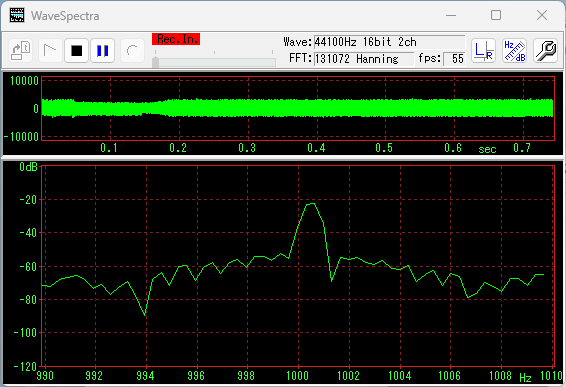Click the 0.2 time axis label

pos(178,148)
